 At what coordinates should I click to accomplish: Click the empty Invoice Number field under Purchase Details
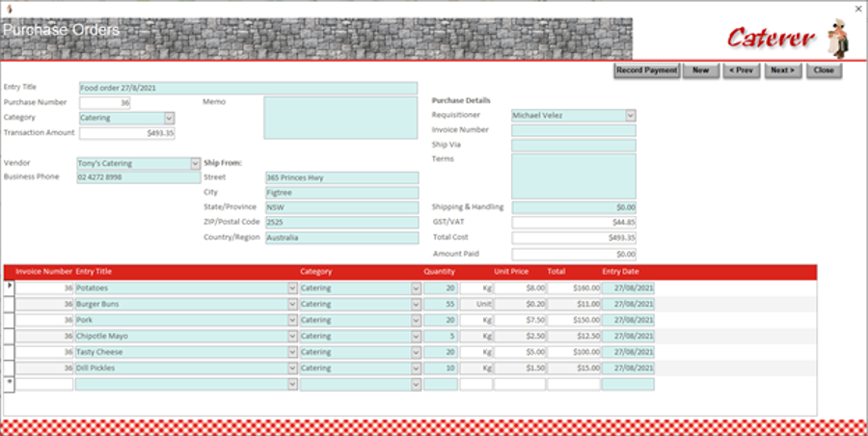[574, 131]
